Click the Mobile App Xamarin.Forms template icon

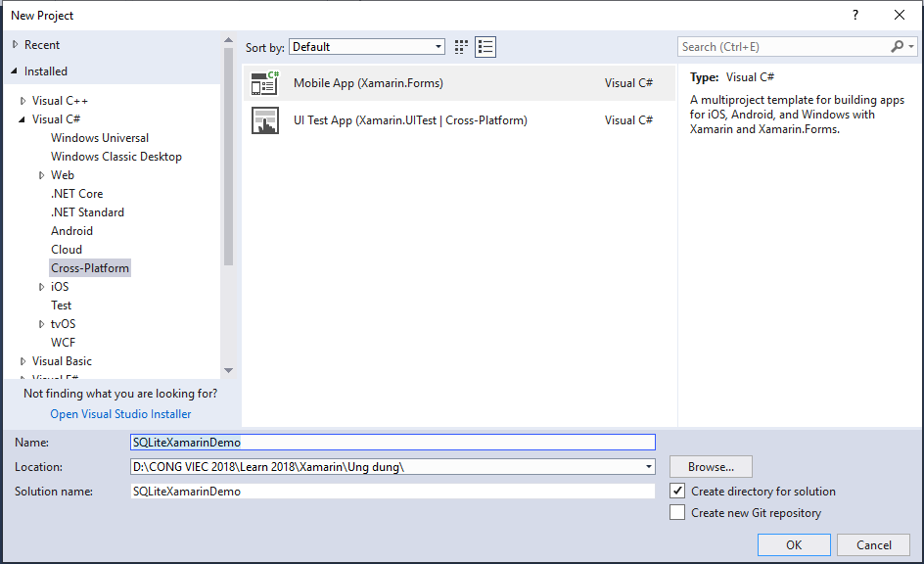(x=264, y=83)
